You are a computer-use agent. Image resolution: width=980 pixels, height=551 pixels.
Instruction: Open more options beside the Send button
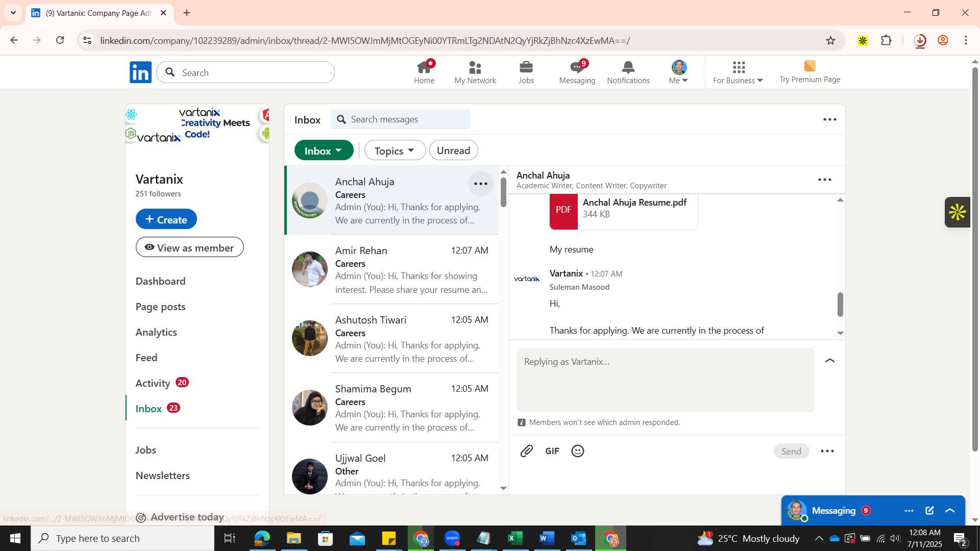[827, 451]
